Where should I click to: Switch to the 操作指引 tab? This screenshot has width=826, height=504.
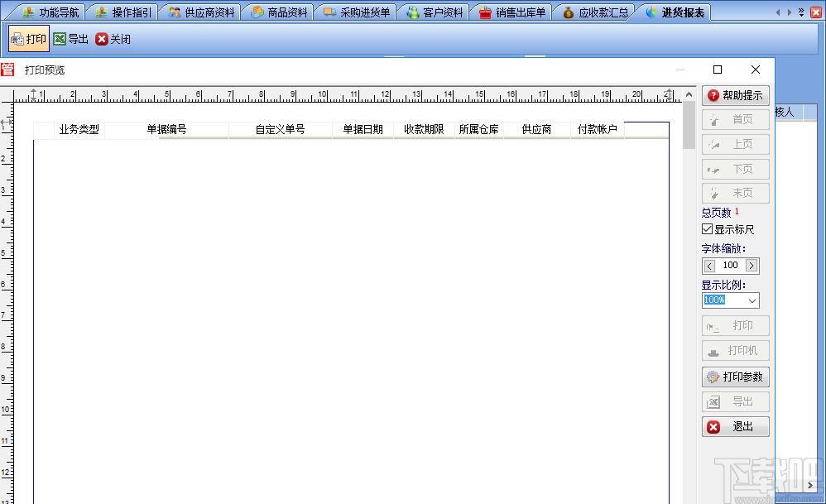click(123, 12)
